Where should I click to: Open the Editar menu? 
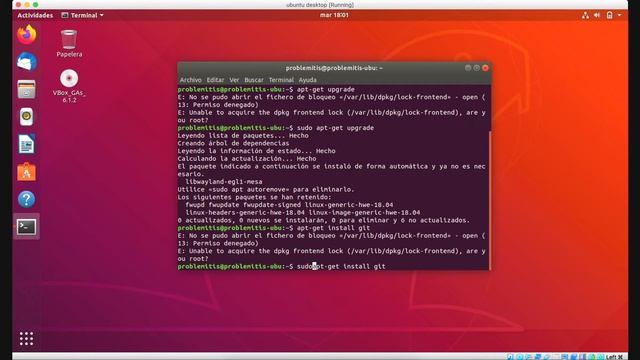(x=215, y=80)
